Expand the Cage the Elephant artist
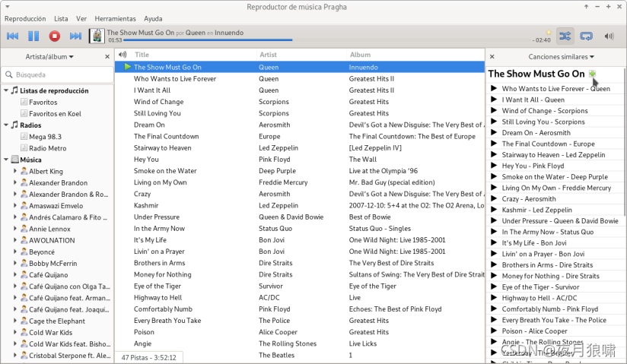This screenshot has height=364, width=627. pos(14,321)
